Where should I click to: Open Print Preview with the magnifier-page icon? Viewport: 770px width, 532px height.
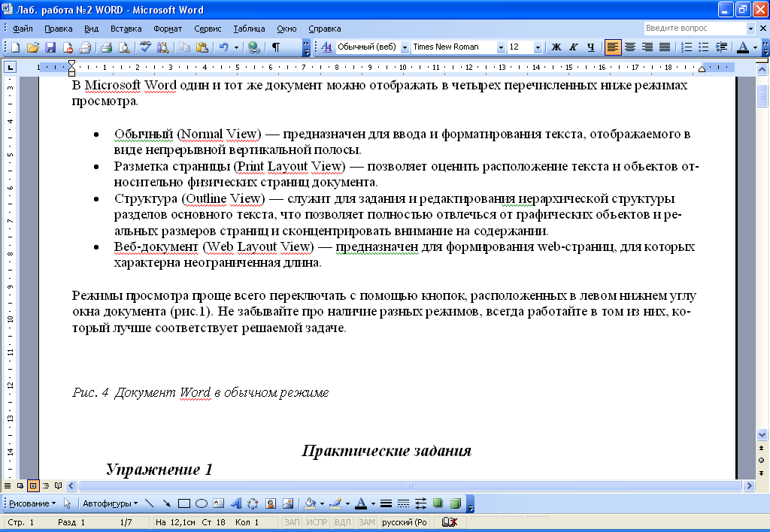(124, 47)
